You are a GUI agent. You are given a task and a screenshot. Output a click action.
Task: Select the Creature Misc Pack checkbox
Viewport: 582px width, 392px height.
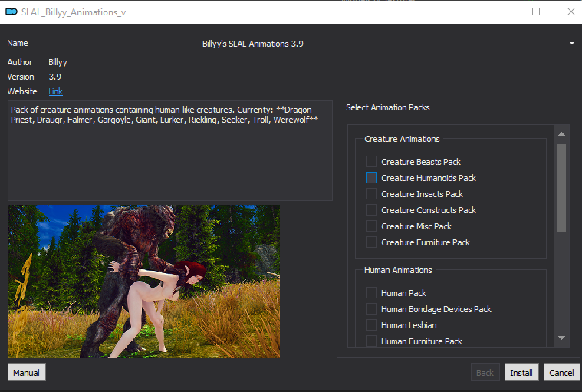(371, 226)
